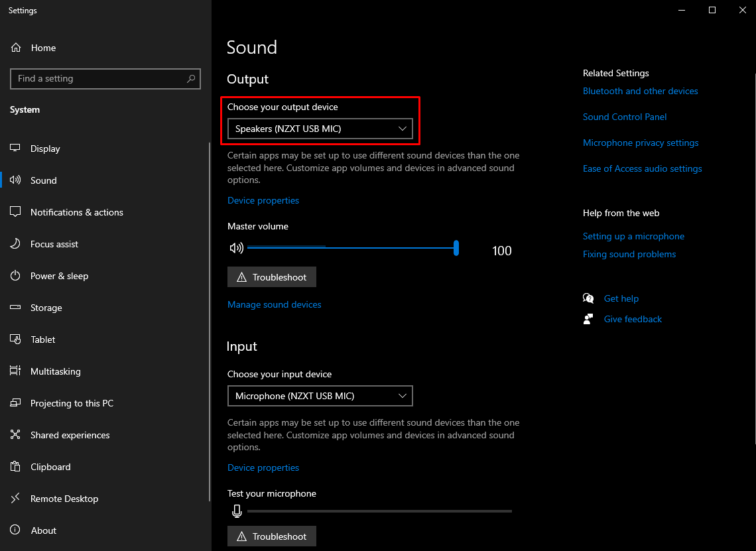Click warning icon on output Troubleshoot button

pyautogui.click(x=242, y=277)
